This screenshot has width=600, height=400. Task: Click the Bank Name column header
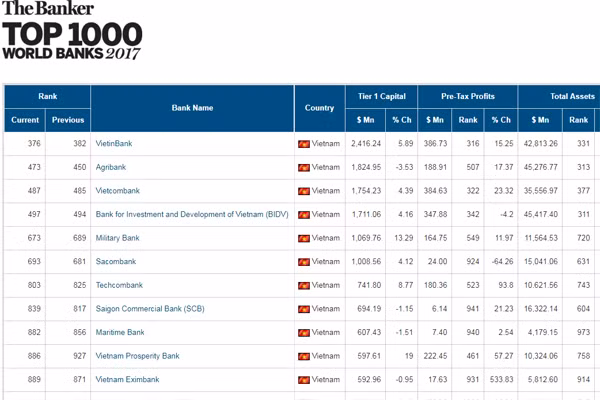(192, 108)
